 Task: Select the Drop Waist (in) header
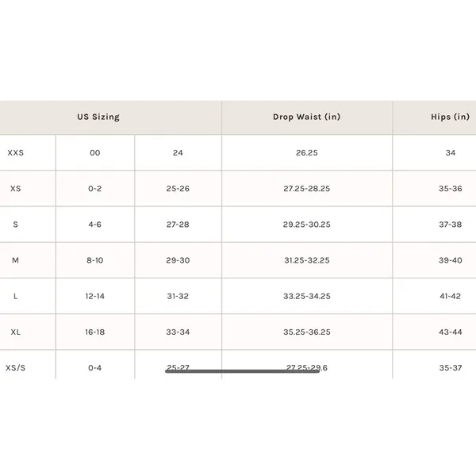[306, 117]
